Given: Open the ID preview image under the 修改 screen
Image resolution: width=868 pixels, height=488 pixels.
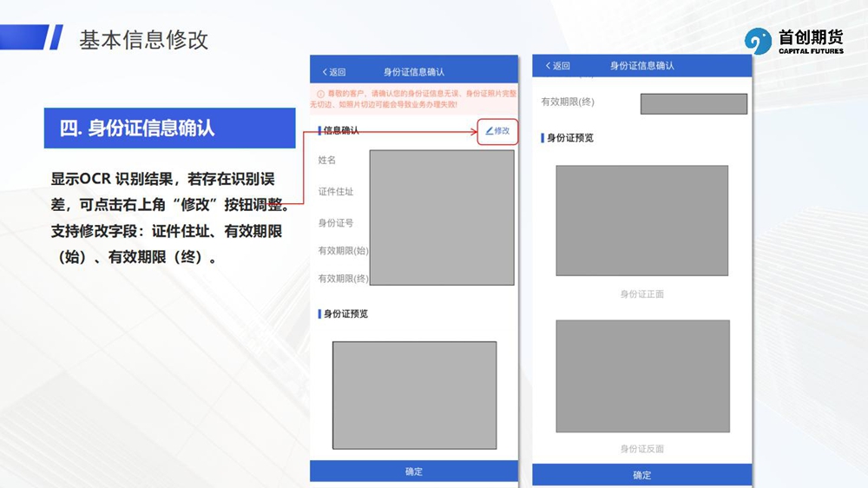Looking at the screenshot, I should [414, 394].
